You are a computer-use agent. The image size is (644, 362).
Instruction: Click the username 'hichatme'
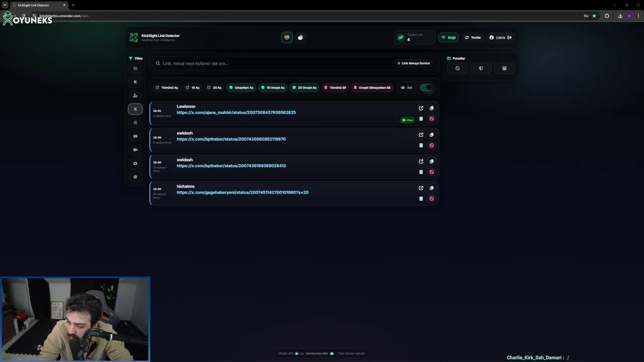coord(186,187)
